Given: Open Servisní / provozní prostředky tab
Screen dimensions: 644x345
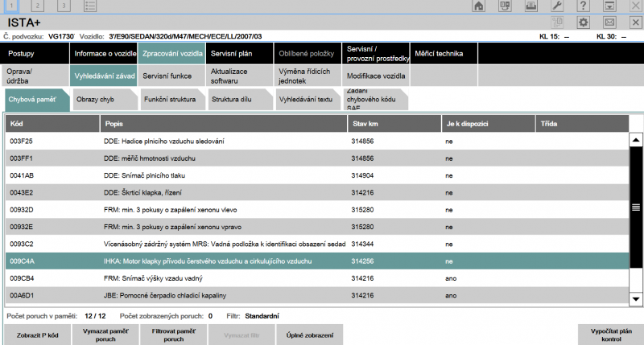Looking at the screenshot, I should 376,53.
